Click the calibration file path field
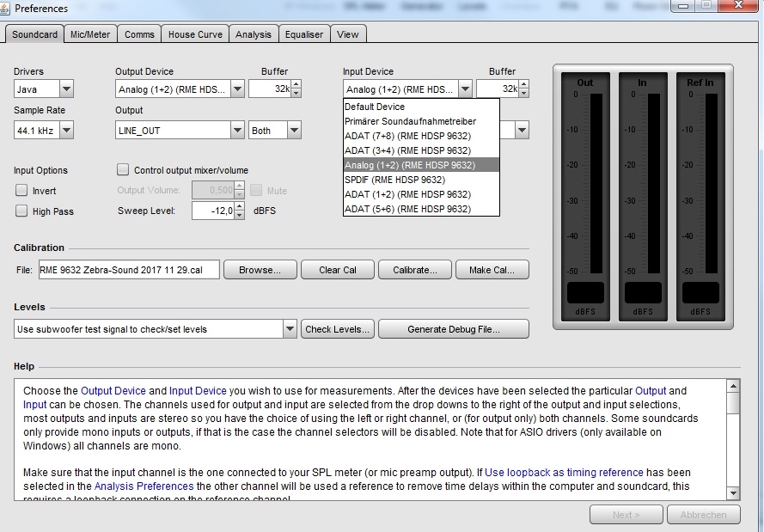Image resolution: width=764 pixels, height=532 pixels. [x=129, y=270]
